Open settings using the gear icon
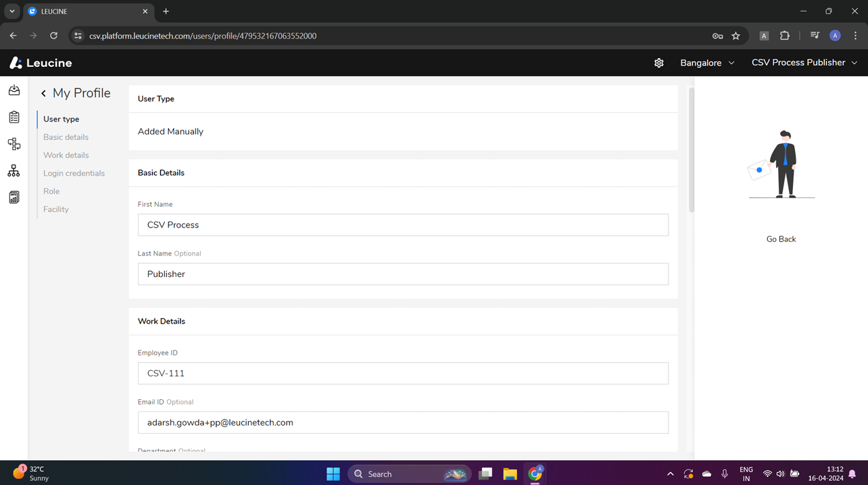 659,62
